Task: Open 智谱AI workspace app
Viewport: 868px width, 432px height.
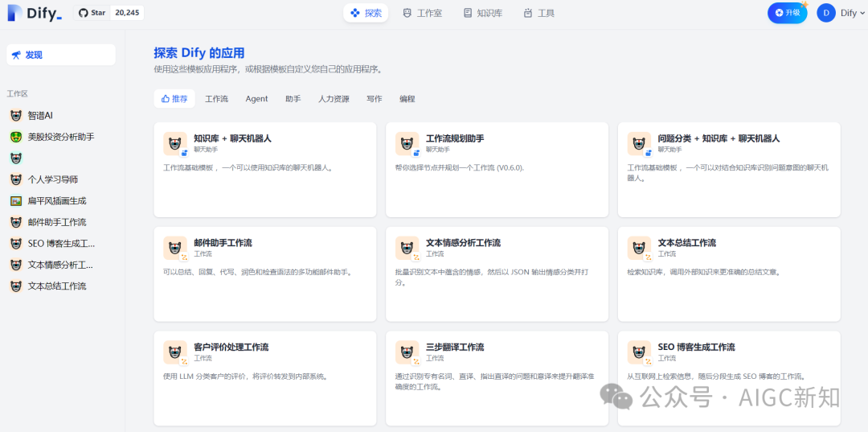Action: (x=61, y=116)
